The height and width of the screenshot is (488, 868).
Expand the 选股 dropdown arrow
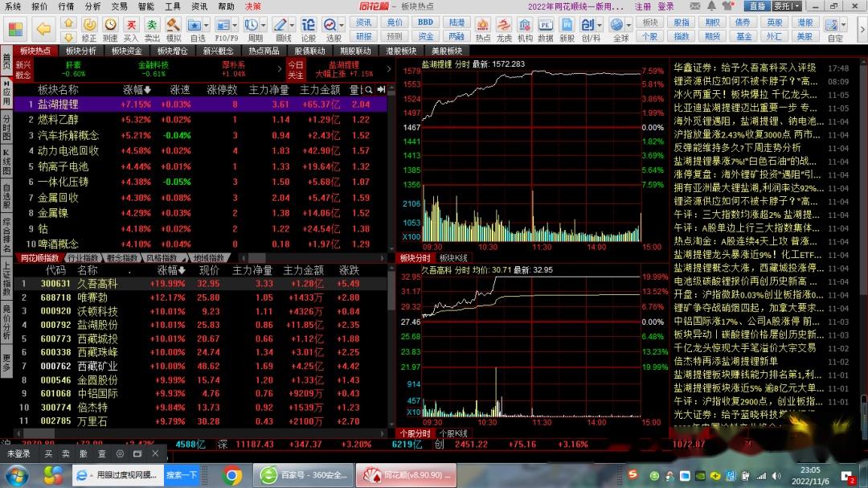point(342,25)
